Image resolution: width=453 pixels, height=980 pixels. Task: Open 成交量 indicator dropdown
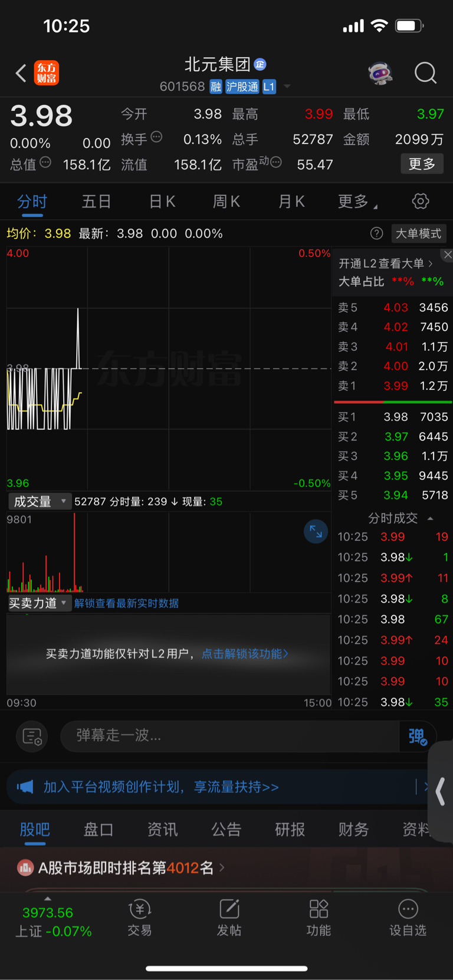(x=40, y=502)
